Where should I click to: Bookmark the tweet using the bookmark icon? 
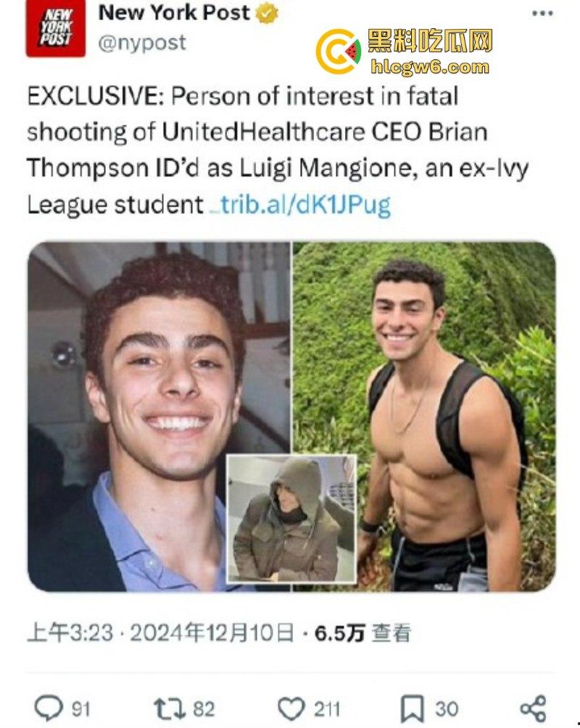click(x=412, y=709)
